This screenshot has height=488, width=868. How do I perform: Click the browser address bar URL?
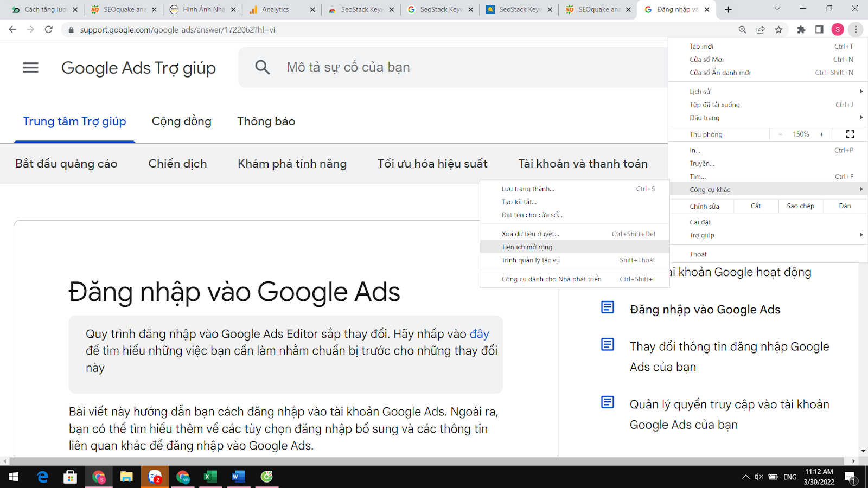[x=177, y=30]
